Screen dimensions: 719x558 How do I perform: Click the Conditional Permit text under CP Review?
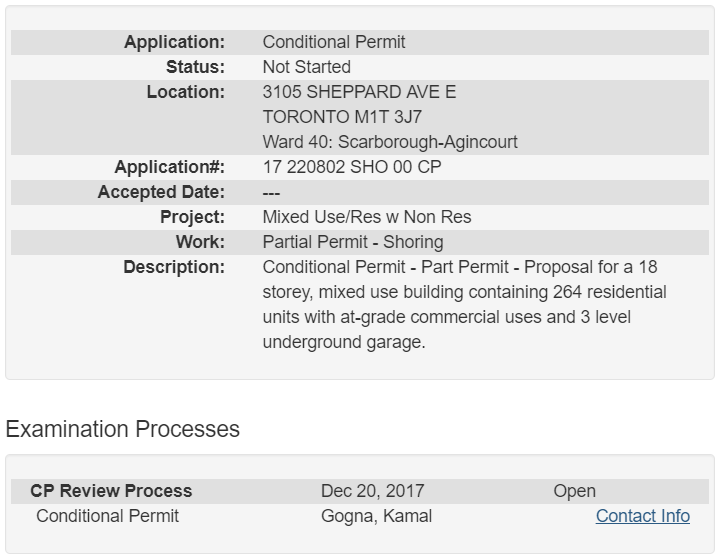(108, 516)
